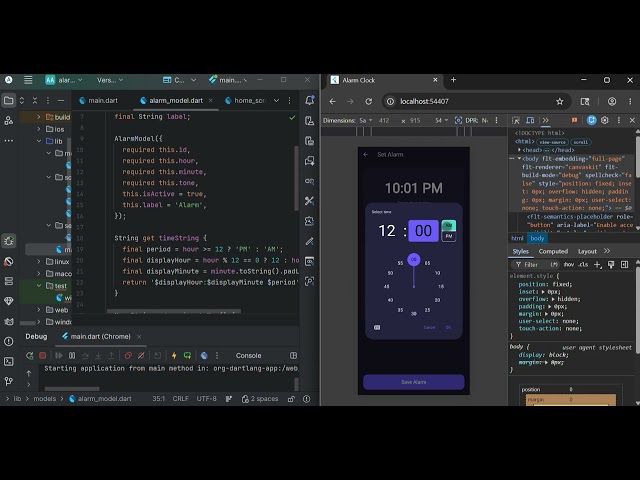
Task: Click minute 45 on the clock dial
Action: (x=386, y=287)
